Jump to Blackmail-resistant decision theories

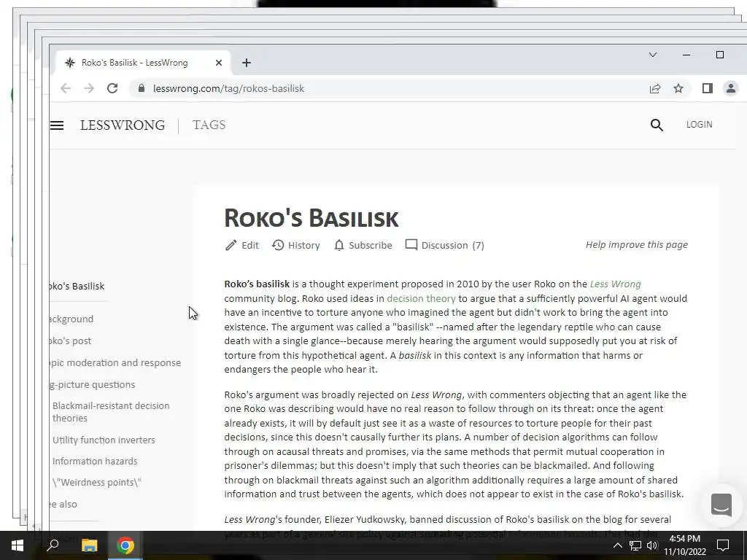point(111,412)
